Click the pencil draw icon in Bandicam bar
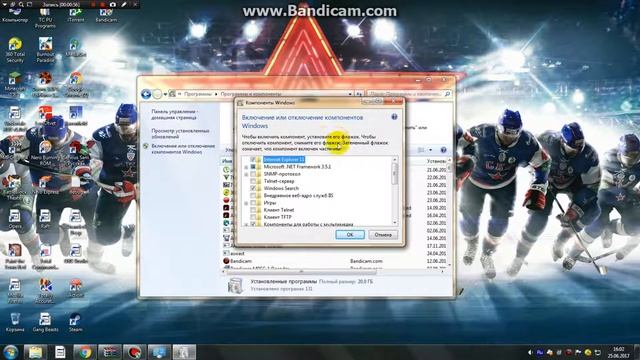640x360 pixels. tap(124, 4)
